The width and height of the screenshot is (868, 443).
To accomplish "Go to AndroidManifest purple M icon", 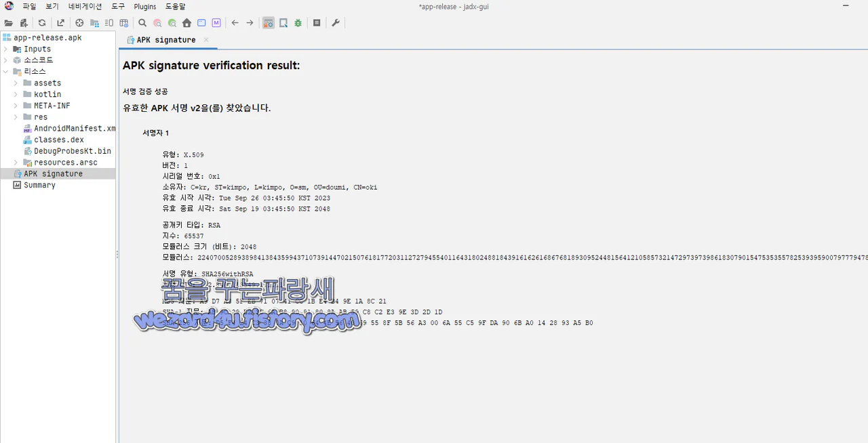I will (216, 23).
